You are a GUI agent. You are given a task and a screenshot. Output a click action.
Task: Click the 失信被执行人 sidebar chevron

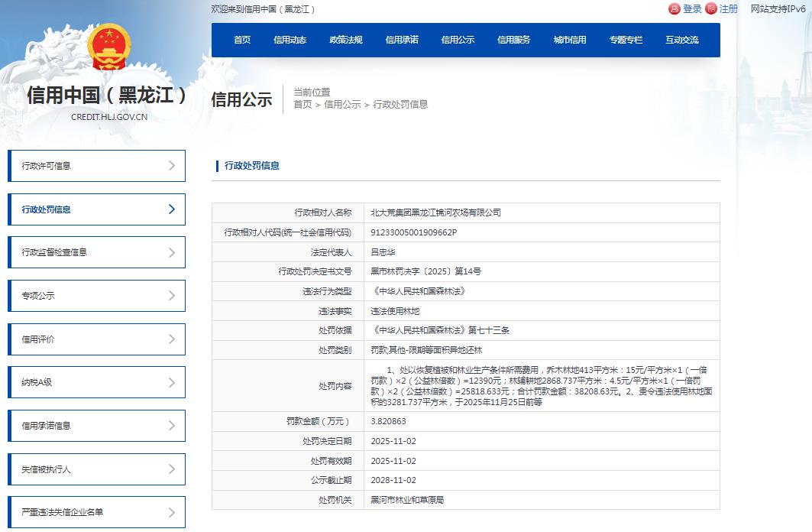(172, 469)
